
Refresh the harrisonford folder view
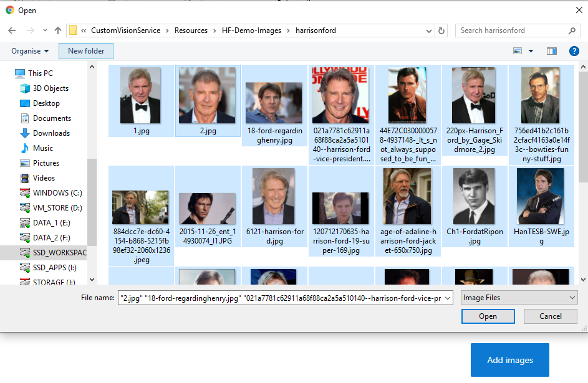tap(442, 31)
